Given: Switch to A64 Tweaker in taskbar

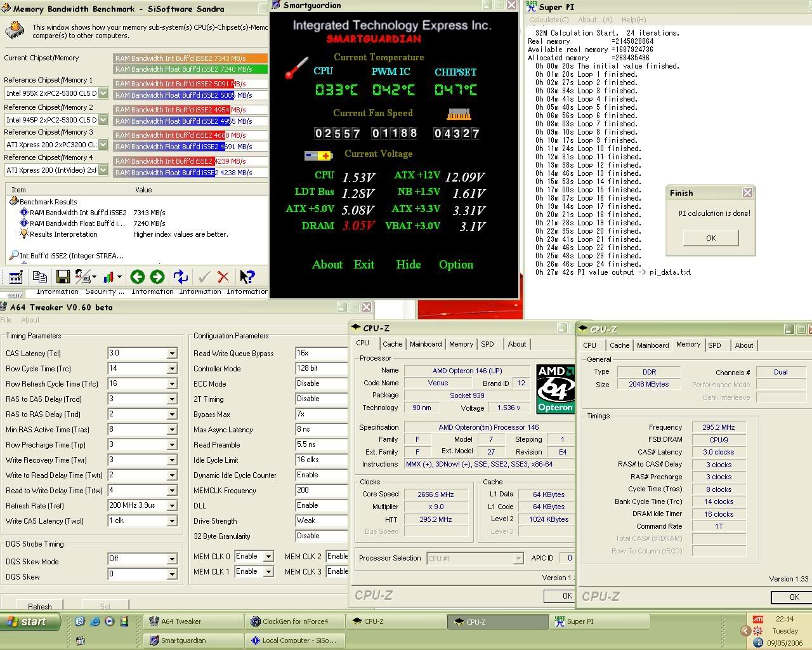Looking at the screenshot, I should coord(193,621).
